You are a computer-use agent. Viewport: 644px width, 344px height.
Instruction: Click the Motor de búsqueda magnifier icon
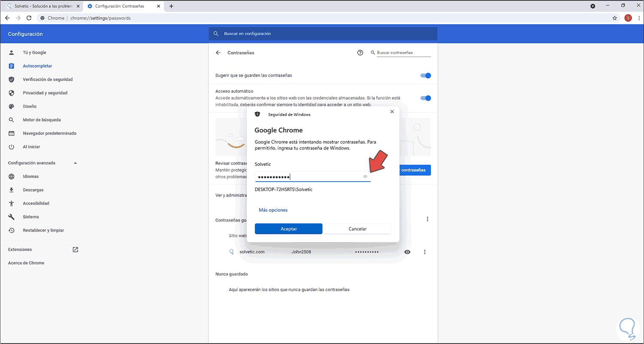click(12, 120)
